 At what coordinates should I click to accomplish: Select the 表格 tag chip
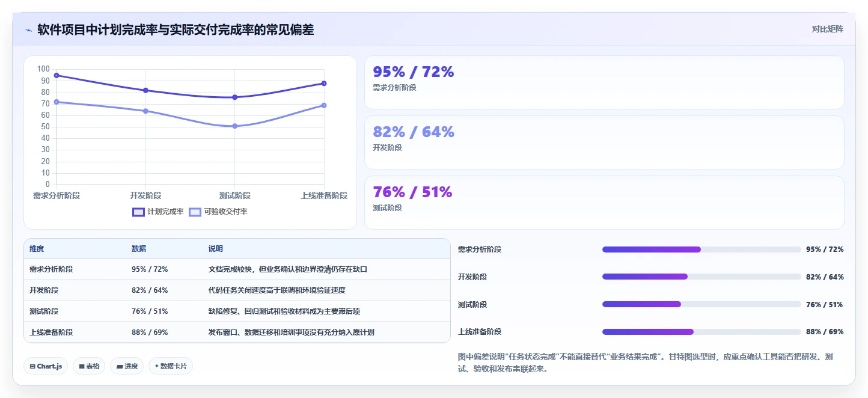pyautogui.click(x=89, y=366)
